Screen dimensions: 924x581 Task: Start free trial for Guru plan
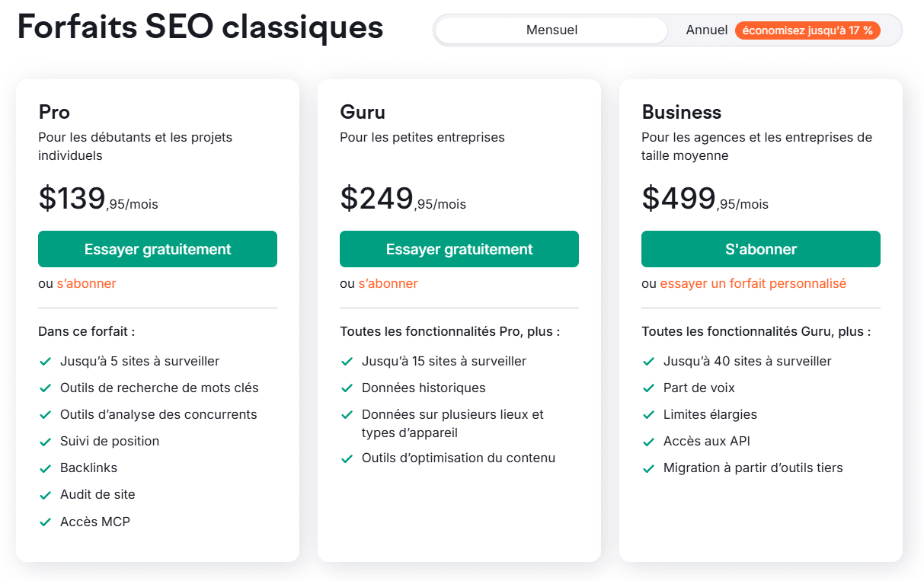[459, 249]
